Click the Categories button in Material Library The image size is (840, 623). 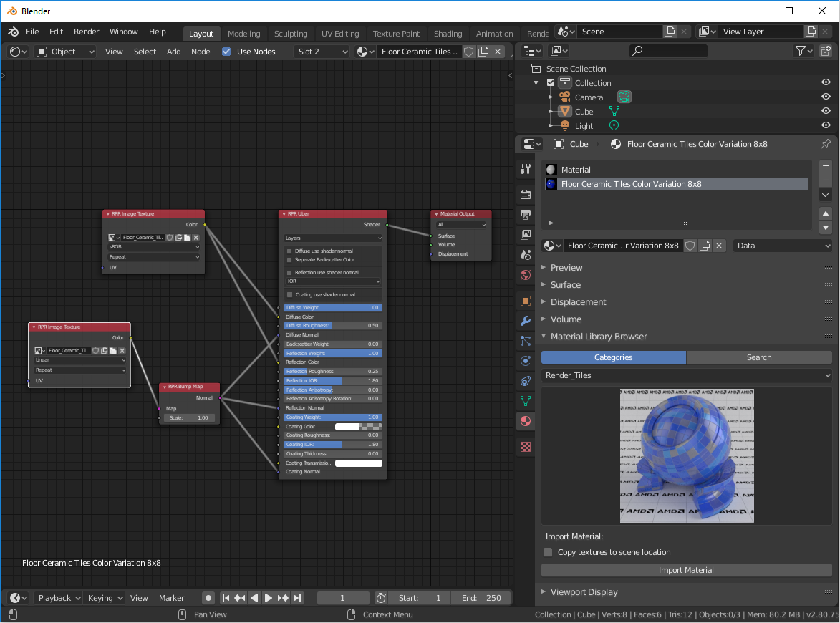point(614,357)
